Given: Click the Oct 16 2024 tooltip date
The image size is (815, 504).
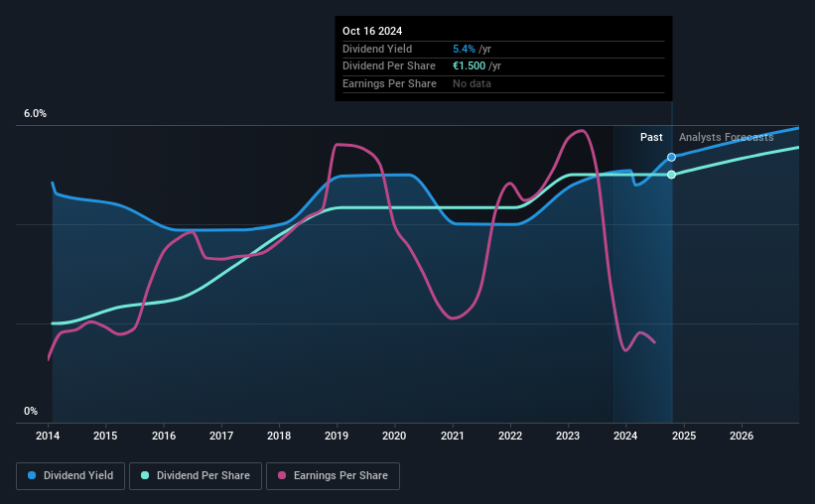Looking at the screenshot, I should tap(372, 31).
